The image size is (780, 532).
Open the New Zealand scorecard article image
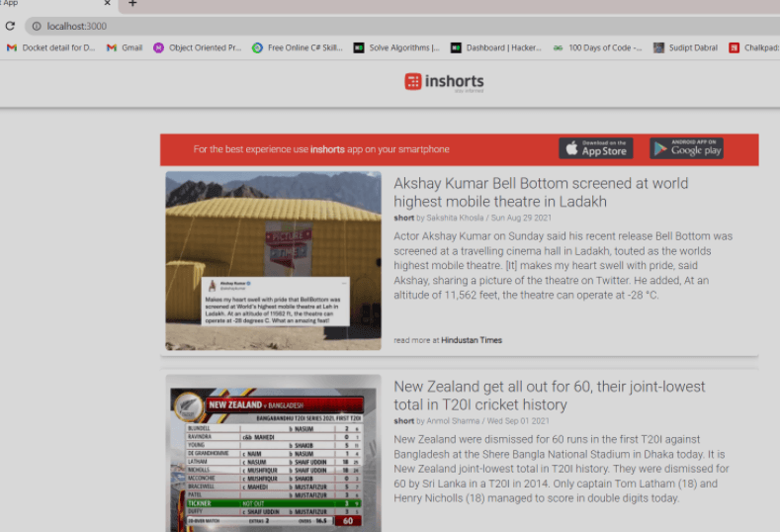coord(273,453)
